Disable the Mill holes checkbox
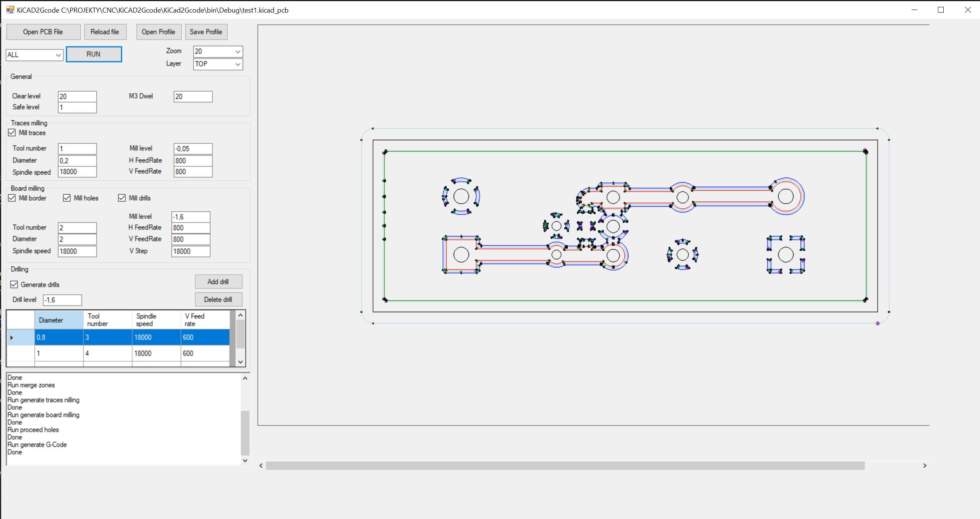This screenshot has height=519, width=980. click(x=67, y=198)
